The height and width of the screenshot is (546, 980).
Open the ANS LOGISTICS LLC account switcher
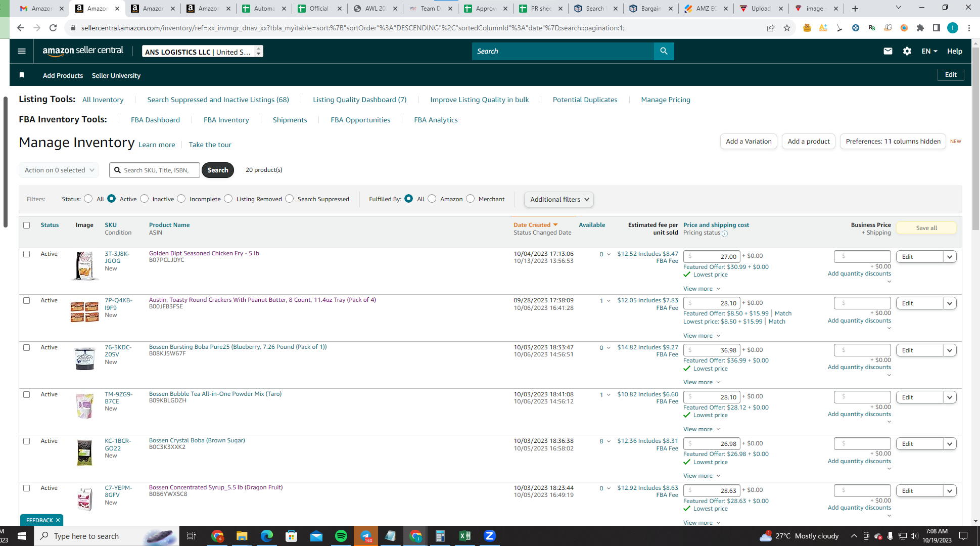tap(203, 51)
